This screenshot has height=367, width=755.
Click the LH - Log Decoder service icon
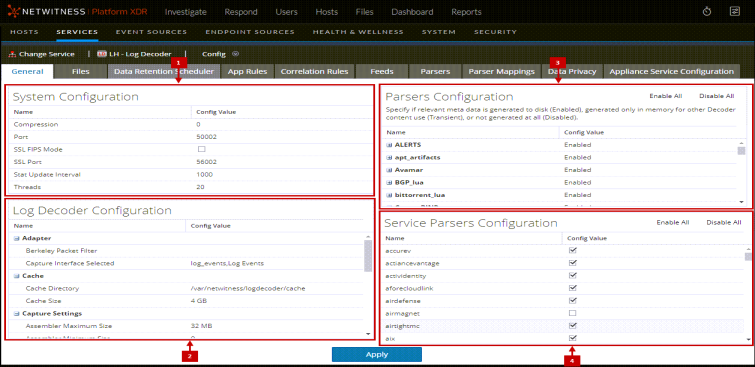pyautogui.click(x=101, y=54)
